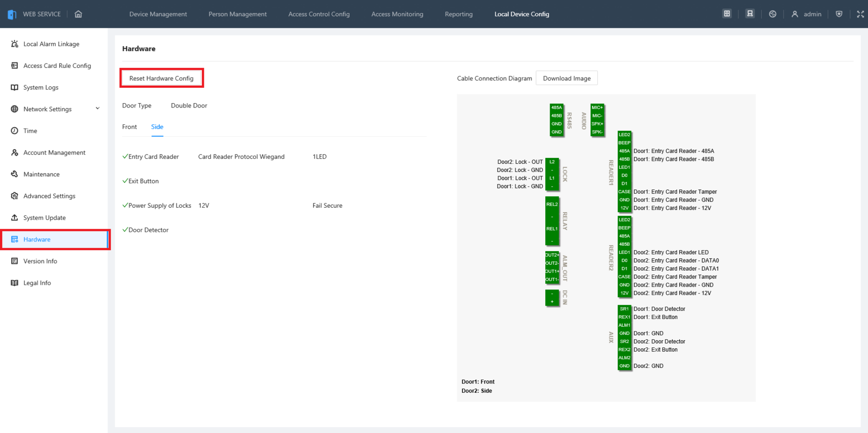Open the Access Monitoring menu
This screenshot has width=868, height=433.
click(397, 14)
